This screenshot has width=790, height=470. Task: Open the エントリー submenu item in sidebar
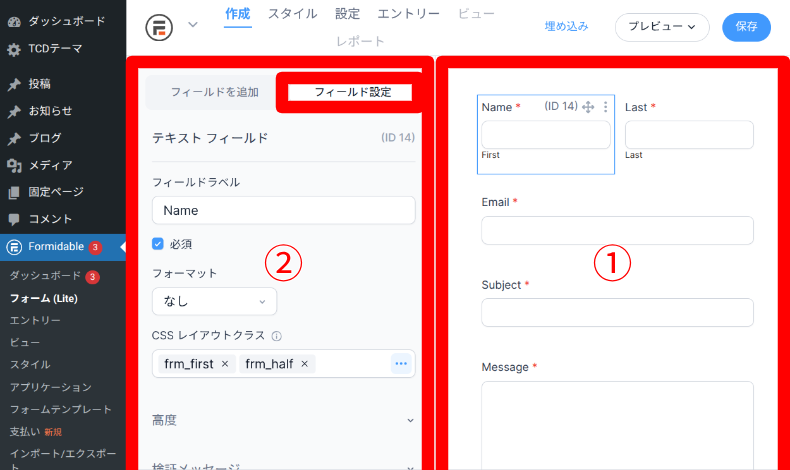point(35,320)
